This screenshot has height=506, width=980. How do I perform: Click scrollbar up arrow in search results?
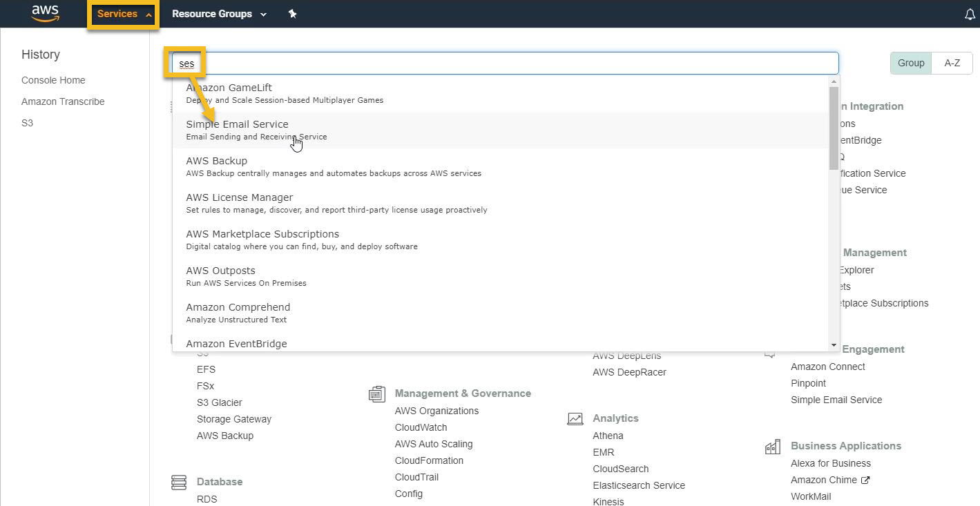[x=834, y=81]
